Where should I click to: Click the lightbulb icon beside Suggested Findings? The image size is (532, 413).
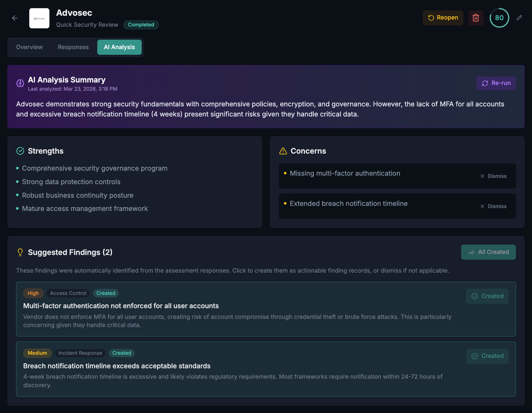tap(20, 252)
